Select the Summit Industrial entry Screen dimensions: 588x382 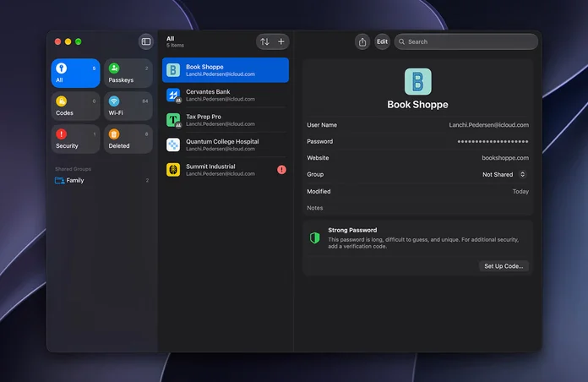click(x=226, y=170)
